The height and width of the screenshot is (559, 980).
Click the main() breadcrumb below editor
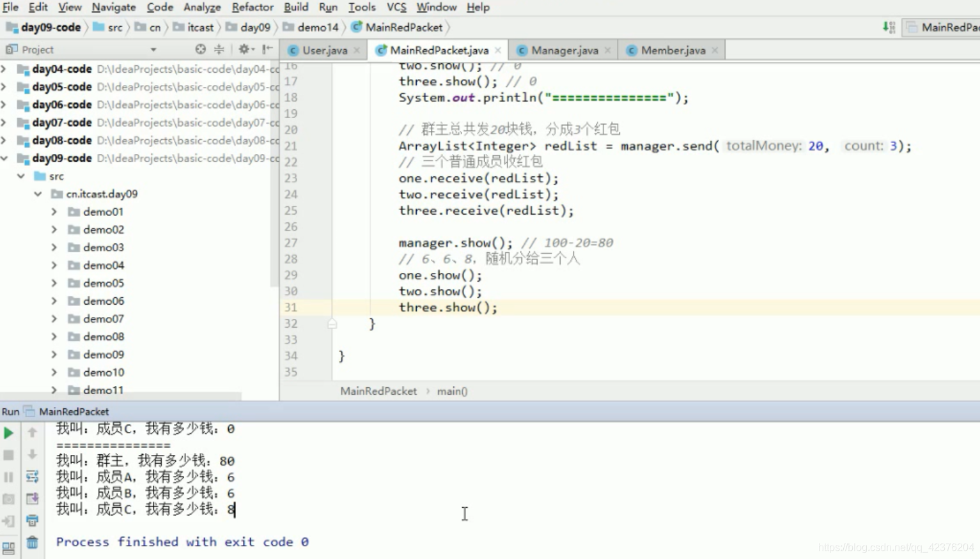[x=452, y=391]
